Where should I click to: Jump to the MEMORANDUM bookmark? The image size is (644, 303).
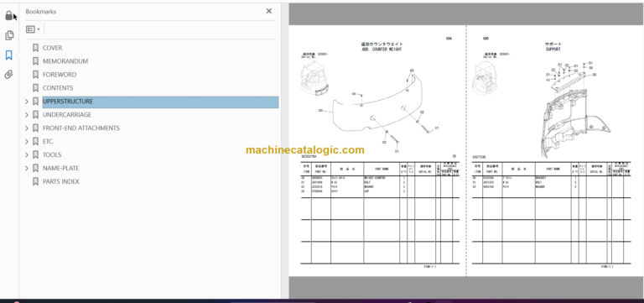coord(65,61)
